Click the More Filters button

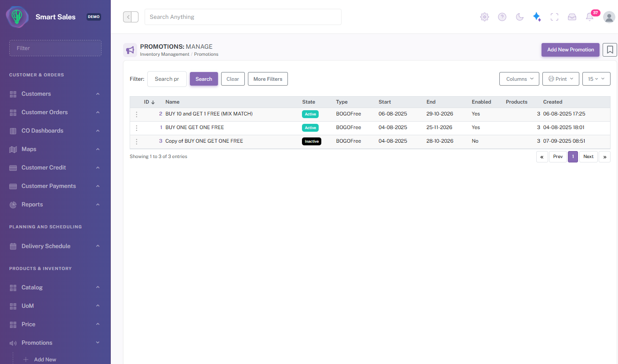tap(268, 79)
